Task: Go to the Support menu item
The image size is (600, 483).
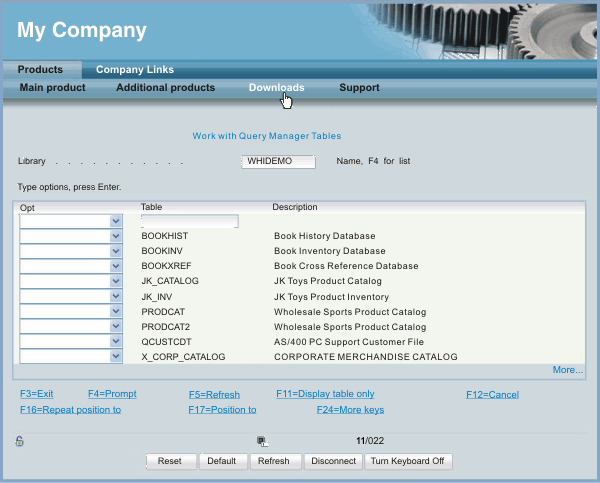Action: point(359,88)
